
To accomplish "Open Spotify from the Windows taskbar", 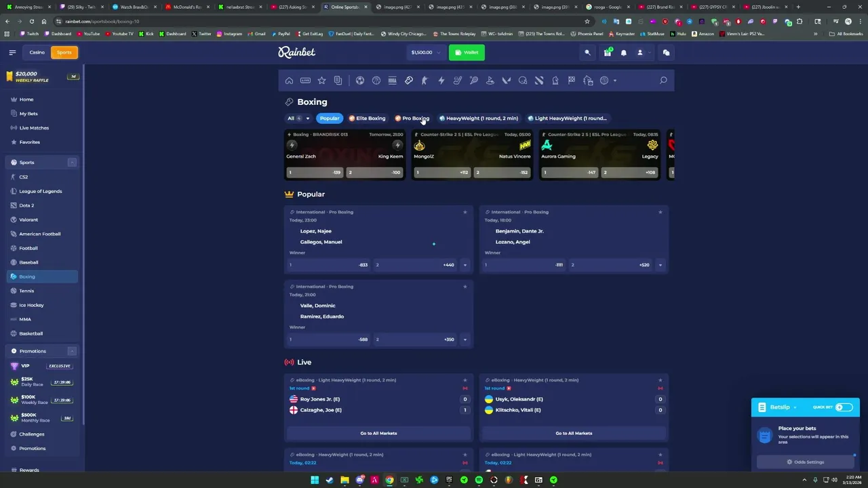I will 479,480.
